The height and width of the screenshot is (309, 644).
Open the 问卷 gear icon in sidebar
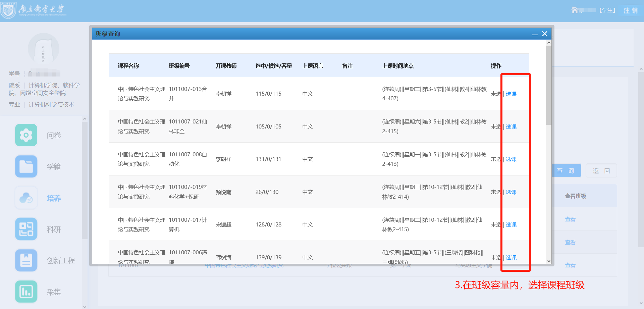(26, 135)
